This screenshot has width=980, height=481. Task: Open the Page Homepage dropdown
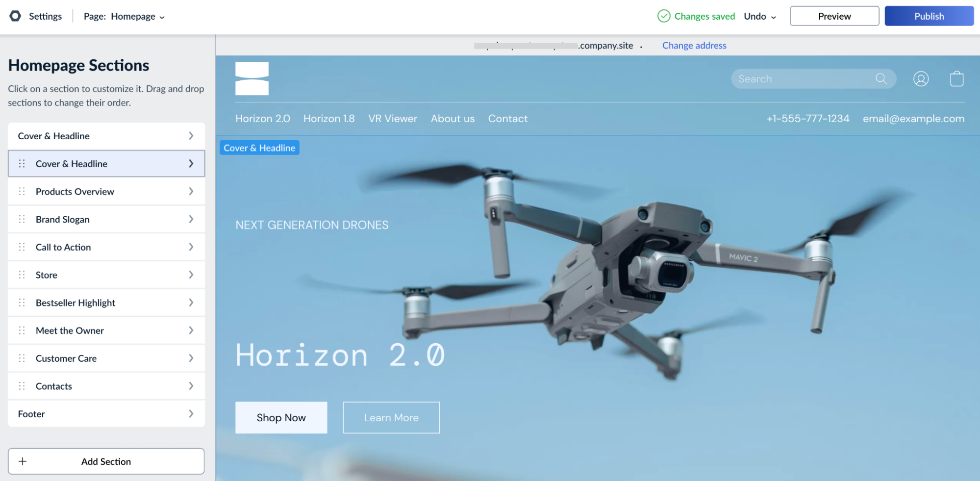point(124,16)
